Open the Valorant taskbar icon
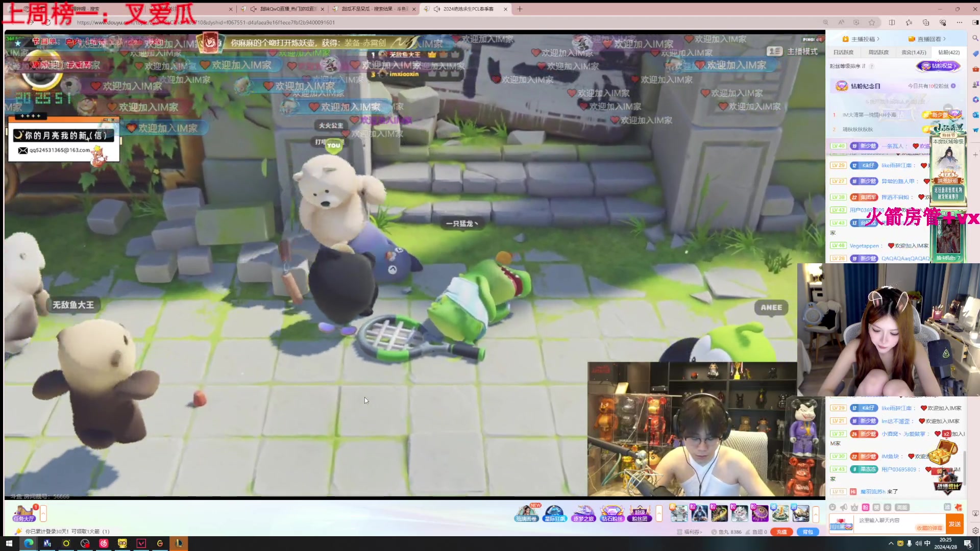This screenshot has height=551, width=980. pos(141,543)
